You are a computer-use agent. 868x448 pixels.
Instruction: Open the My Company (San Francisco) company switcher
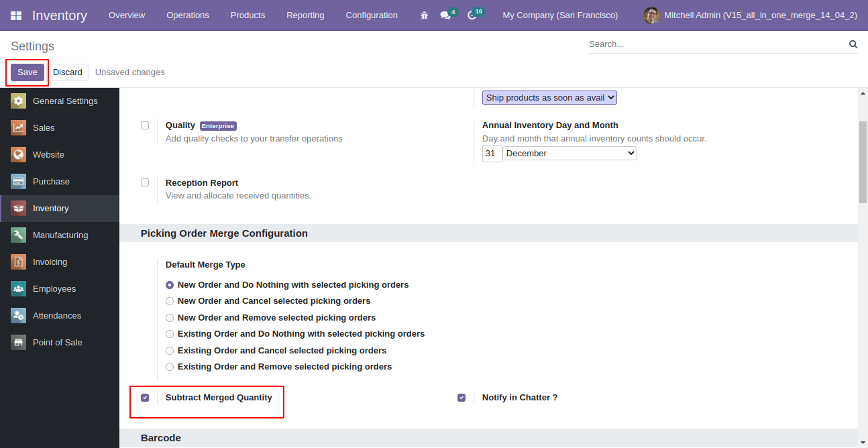[560, 15]
